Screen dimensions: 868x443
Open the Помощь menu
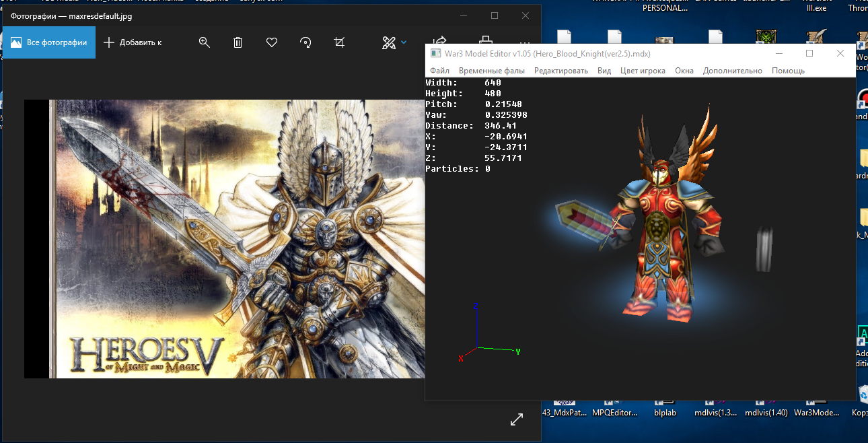click(x=788, y=71)
